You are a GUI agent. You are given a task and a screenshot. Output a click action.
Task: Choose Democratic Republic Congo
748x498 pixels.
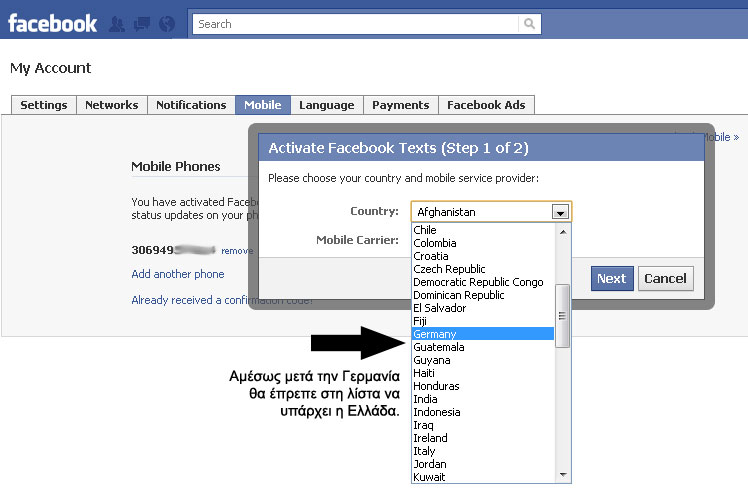point(483,282)
